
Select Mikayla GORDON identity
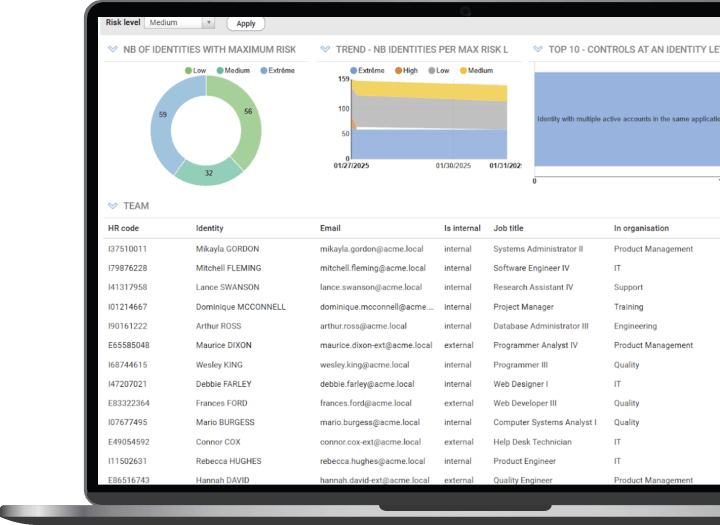pyautogui.click(x=227, y=249)
